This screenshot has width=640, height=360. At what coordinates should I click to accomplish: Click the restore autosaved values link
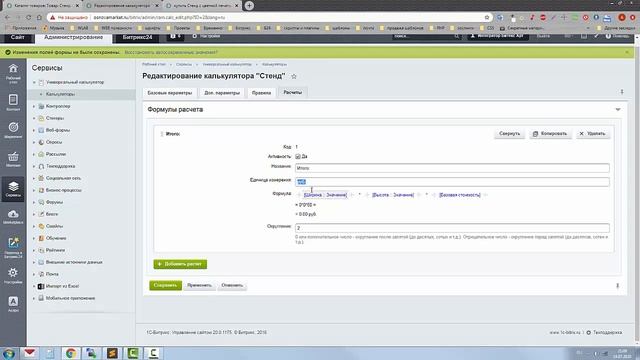[171, 52]
